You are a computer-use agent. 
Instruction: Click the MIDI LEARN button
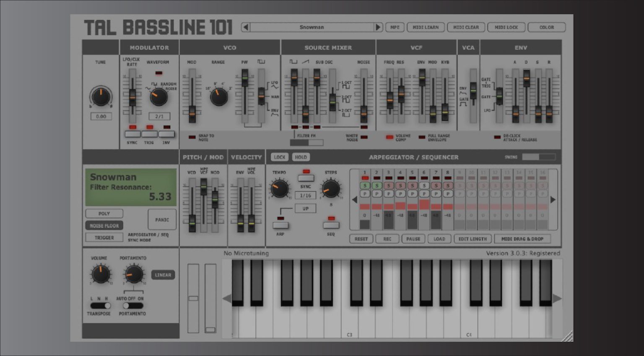[426, 27]
